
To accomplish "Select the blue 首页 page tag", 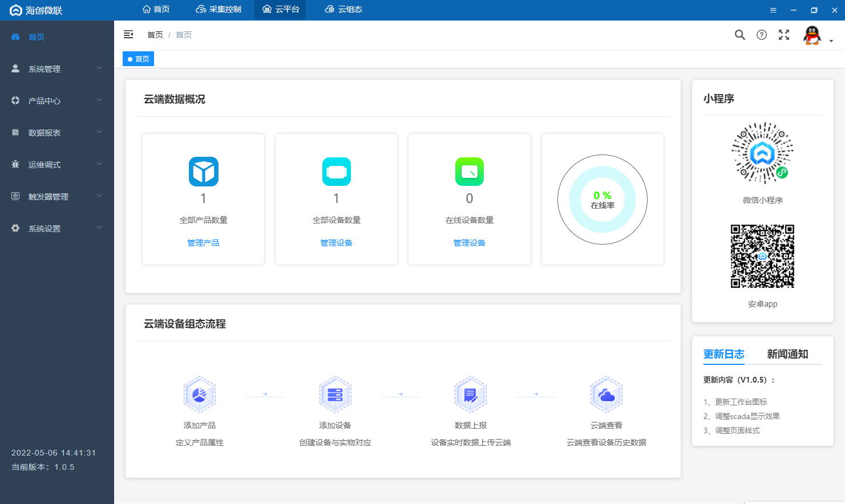I will [139, 59].
